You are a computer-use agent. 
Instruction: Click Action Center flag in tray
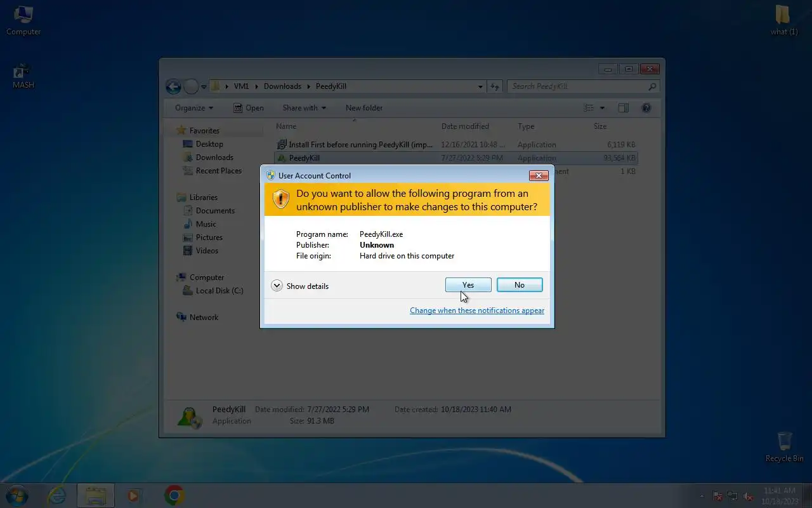pos(718,496)
